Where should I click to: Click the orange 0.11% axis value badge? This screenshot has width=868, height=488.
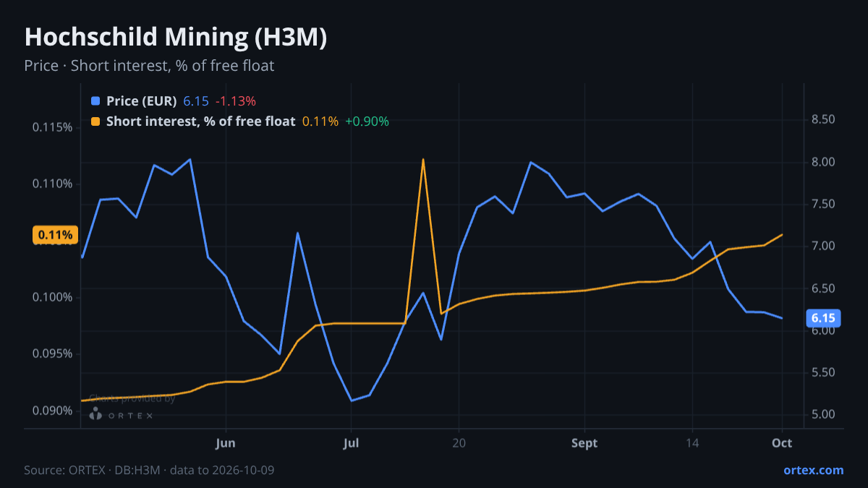55,234
